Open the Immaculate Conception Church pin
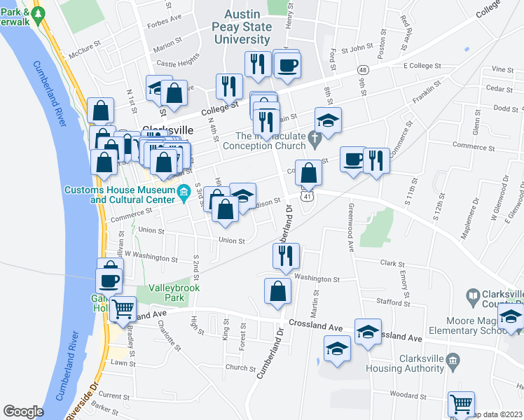The image size is (524, 420). tap(315, 141)
